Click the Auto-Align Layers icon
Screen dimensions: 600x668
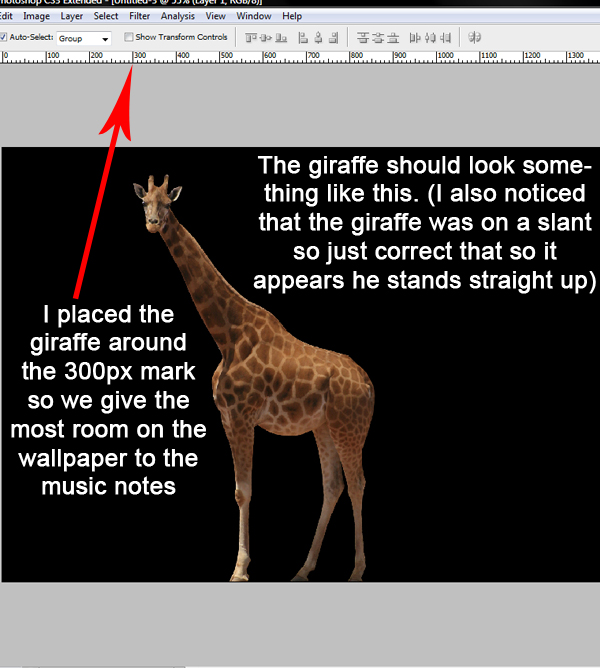point(474,37)
